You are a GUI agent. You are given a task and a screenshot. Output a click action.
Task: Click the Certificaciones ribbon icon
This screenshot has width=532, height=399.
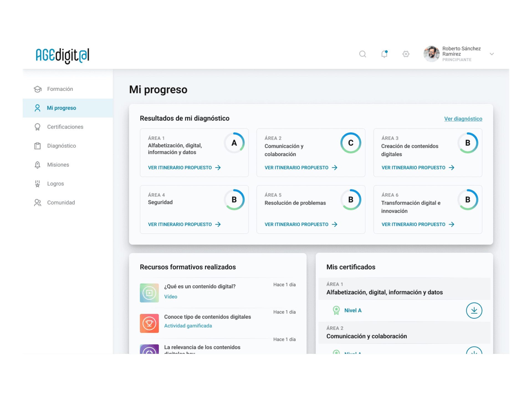point(38,127)
